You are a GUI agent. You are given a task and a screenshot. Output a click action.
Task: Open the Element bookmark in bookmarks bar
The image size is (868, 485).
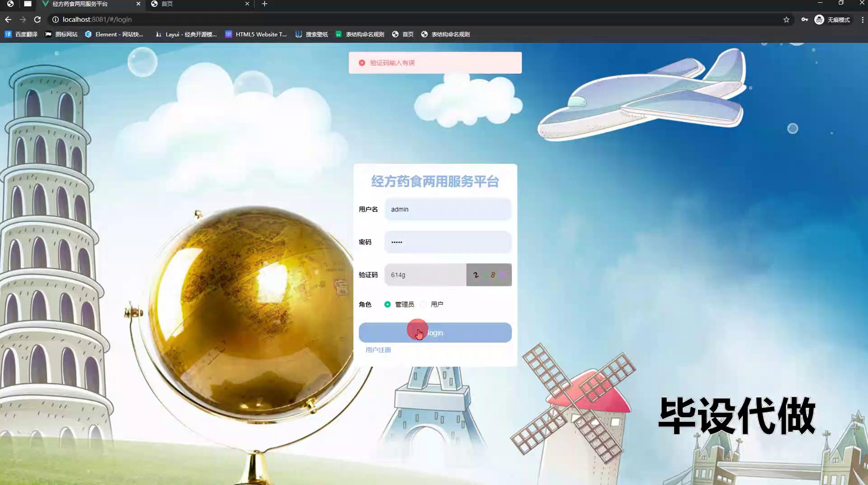(x=114, y=34)
